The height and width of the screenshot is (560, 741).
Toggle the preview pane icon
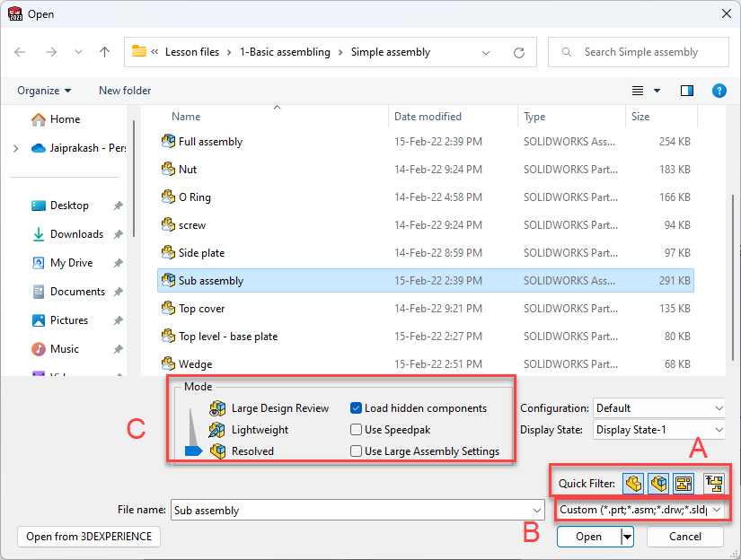687,91
